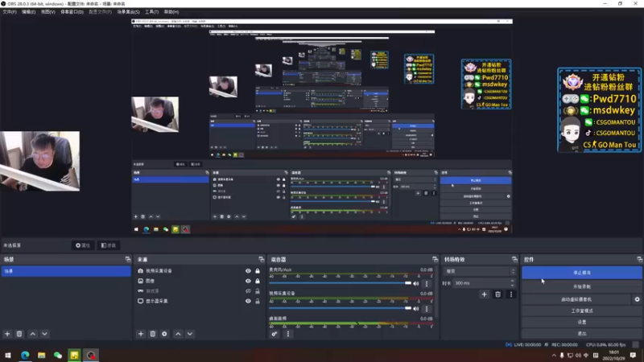Open the 工具(T) Tools menu

point(151,12)
